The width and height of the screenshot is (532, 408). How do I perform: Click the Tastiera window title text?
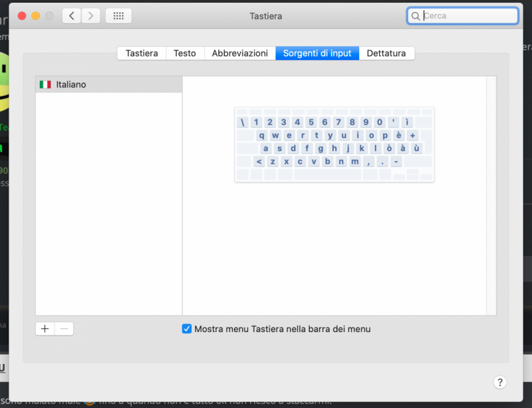tap(266, 16)
